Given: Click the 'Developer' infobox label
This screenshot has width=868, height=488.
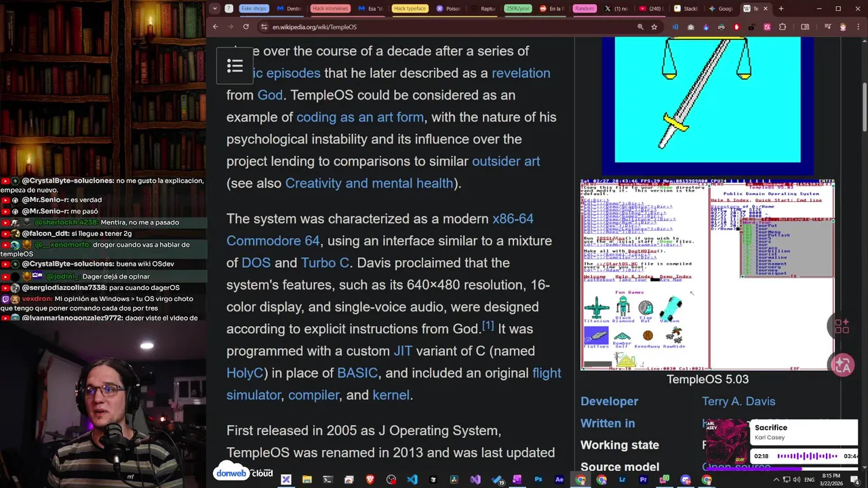Looking at the screenshot, I should (x=610, y=401).
